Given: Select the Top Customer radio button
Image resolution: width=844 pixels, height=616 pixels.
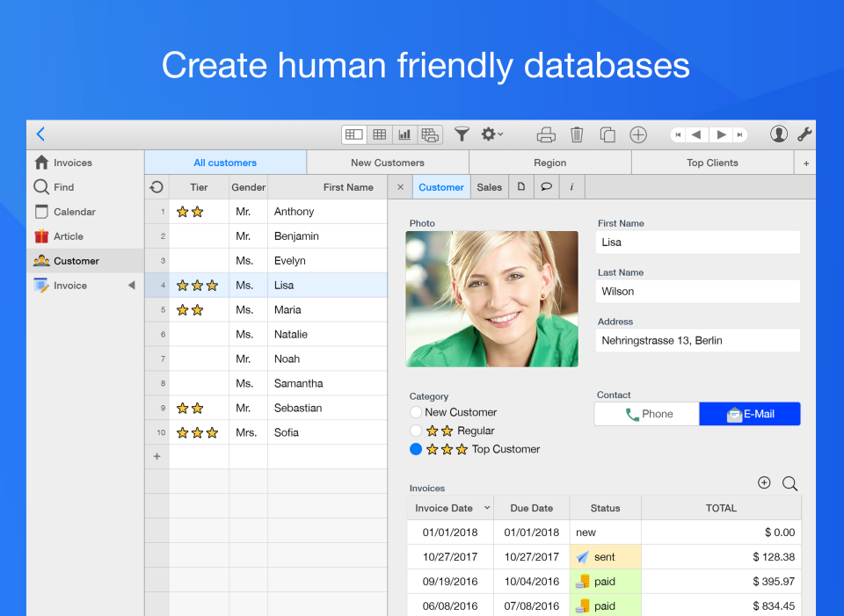Looking at the screenshot, I should 416,449.
